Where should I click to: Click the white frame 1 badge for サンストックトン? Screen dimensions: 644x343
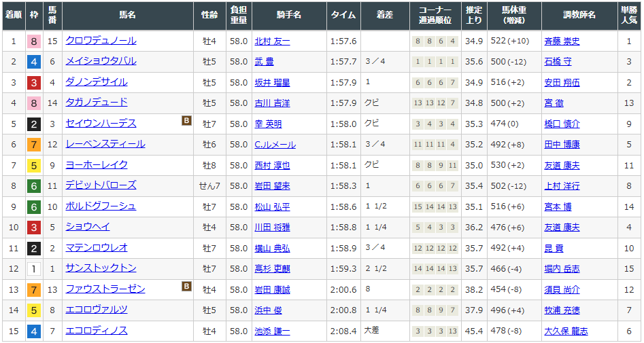33,269
